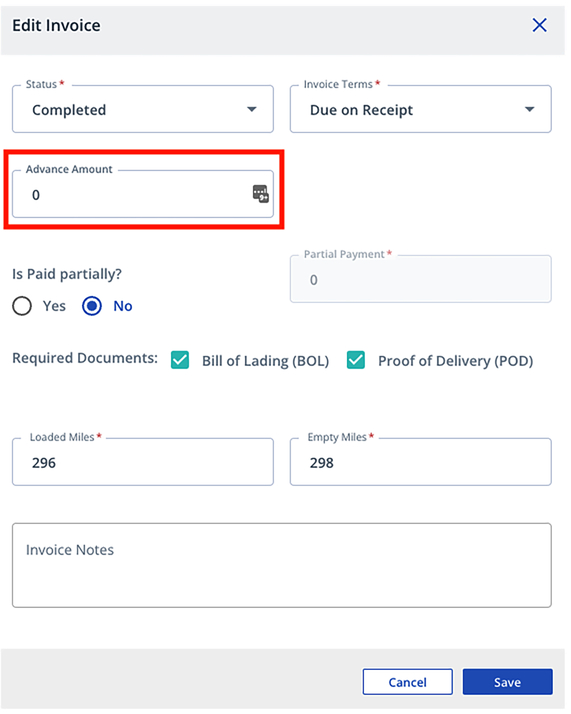Expand the Status dropdown arrow
Image resolution: width=571 pixels, height=714 pixels.
[252, 109]
